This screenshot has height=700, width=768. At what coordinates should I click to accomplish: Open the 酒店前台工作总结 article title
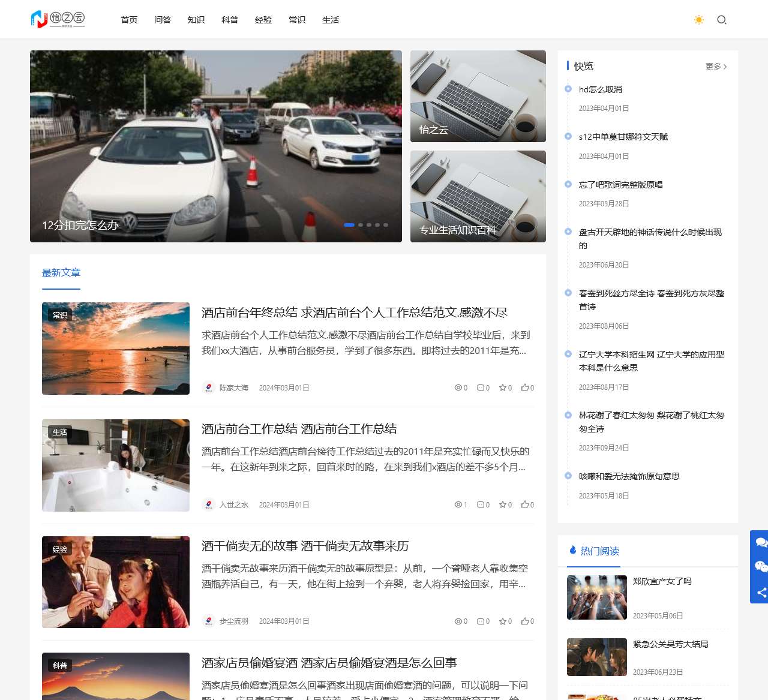[x=299, y=429]
